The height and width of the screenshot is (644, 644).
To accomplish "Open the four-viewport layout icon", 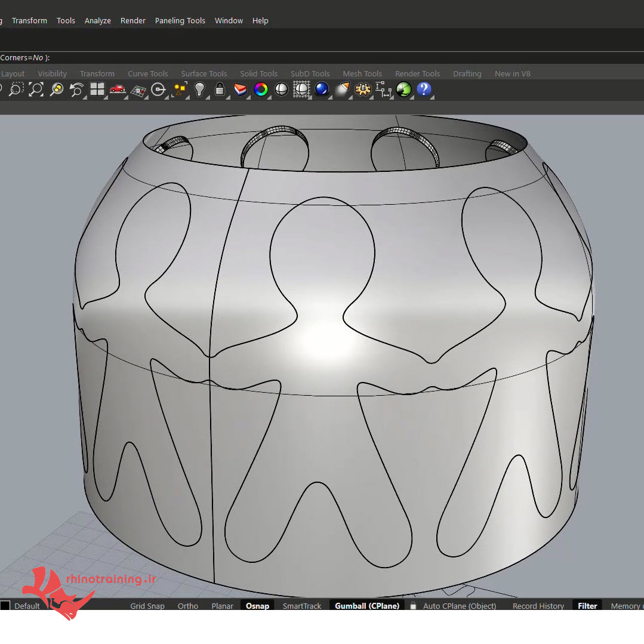I will coord(97,90).
